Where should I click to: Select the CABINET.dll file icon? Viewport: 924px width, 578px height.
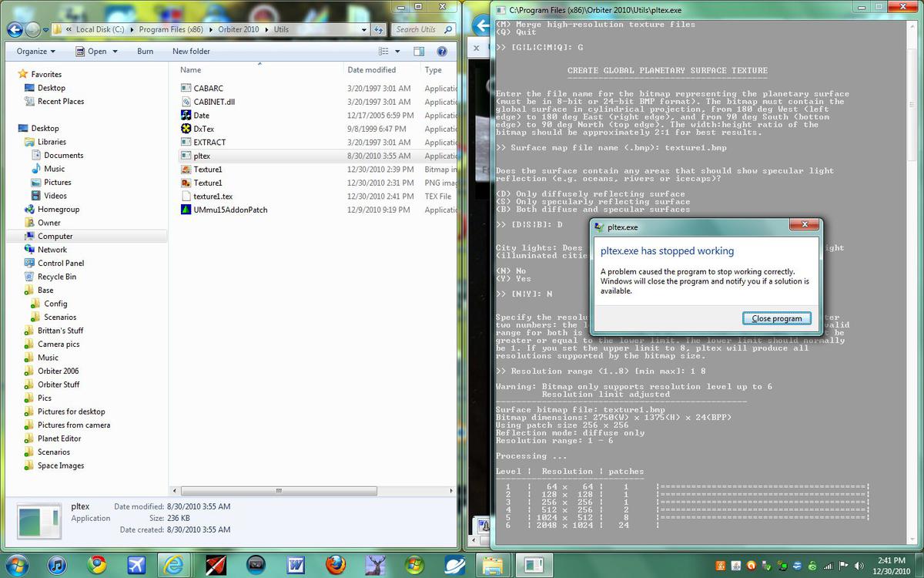pyautogui.click(x=186, y=102)
